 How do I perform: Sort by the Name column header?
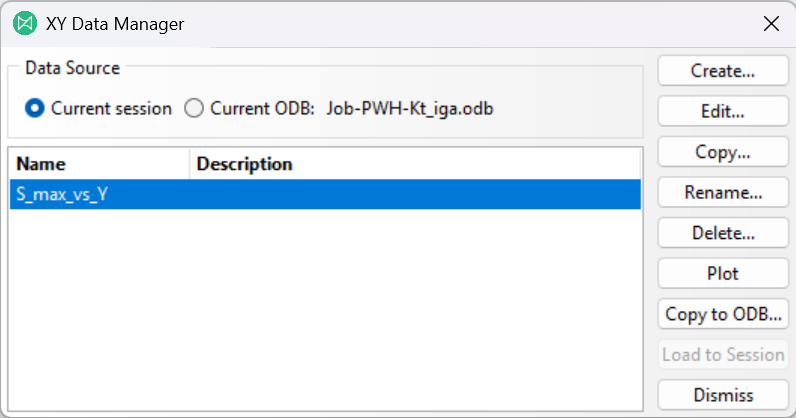tap(100, 164)
